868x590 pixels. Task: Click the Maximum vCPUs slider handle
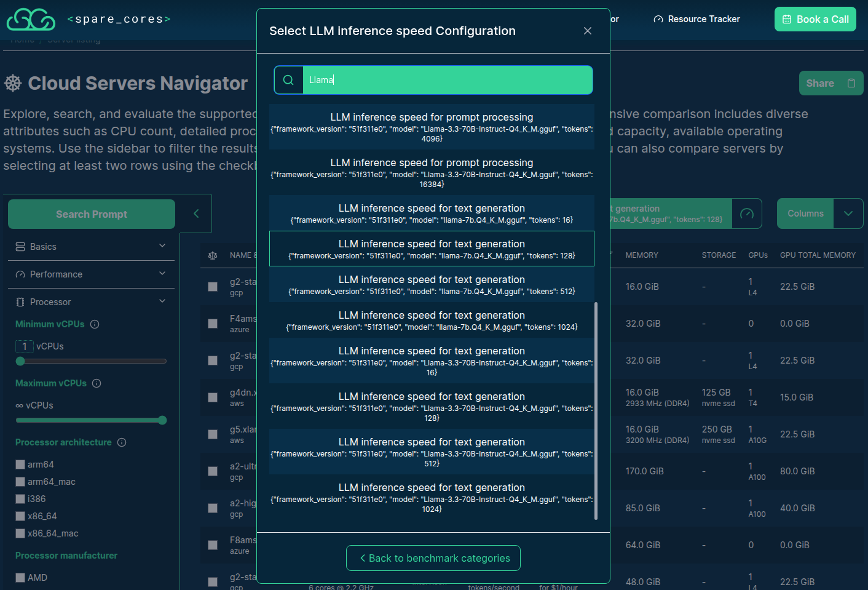click(162, 420)
